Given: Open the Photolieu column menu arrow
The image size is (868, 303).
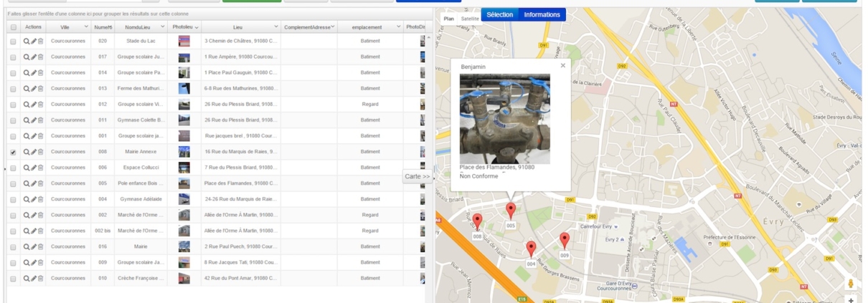Looking at the screenshot, I should pyautogui.click(x=197, y=27).
